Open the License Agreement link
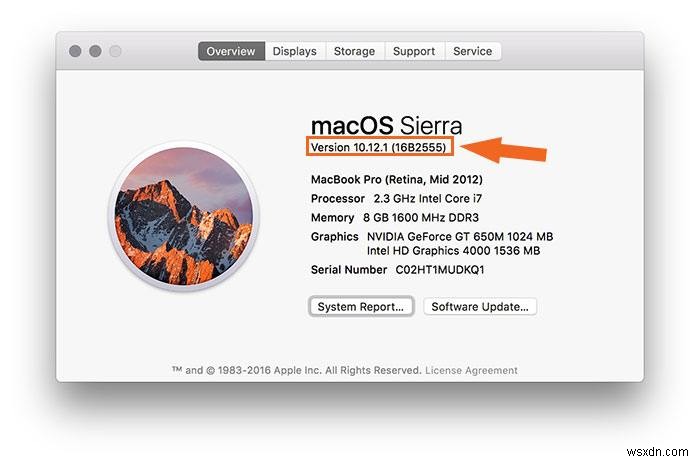Viewport: 700px width, 462px height. coord(471,370)
